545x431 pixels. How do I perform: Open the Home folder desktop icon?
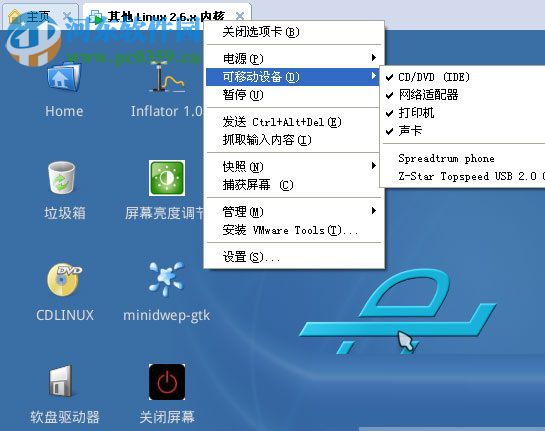point(64,77)
